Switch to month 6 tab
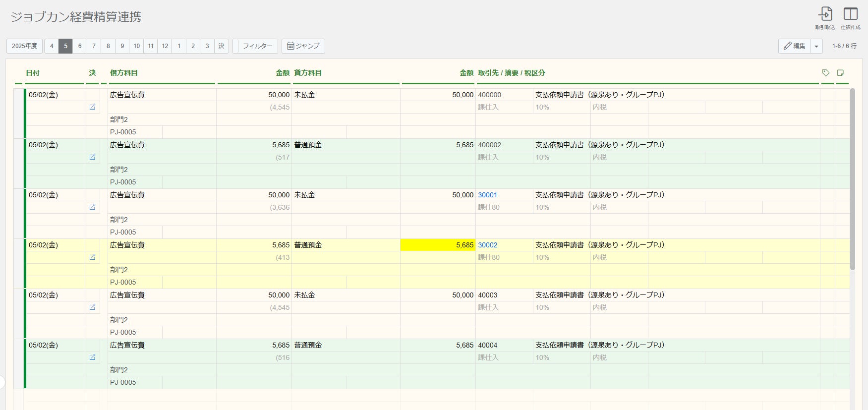 [x=80, y=46]
